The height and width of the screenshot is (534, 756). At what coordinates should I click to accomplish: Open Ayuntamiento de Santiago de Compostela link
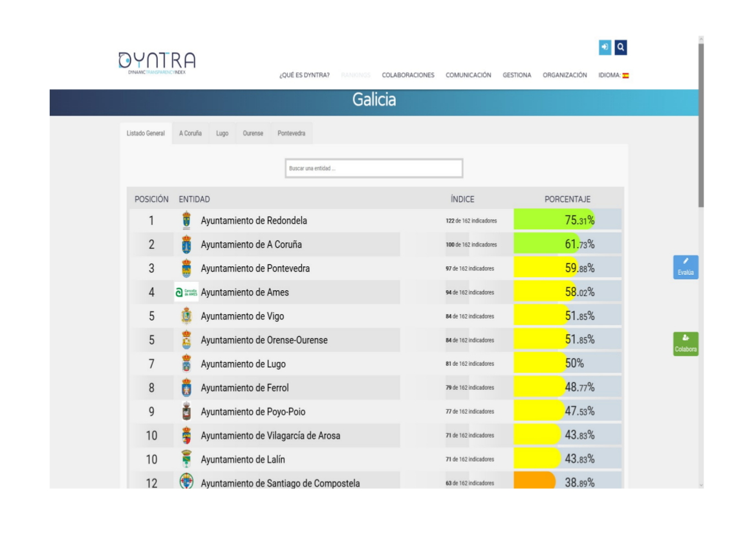pyautogui.click(x=280, y=483)
